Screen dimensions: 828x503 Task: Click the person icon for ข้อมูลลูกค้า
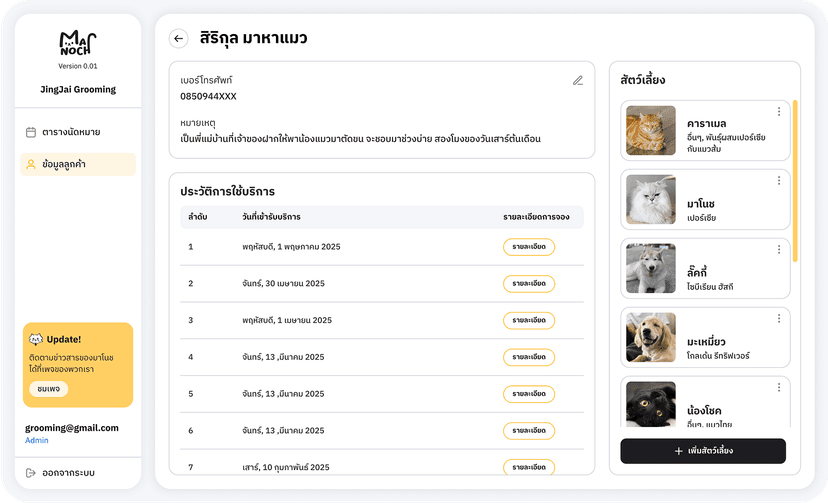(31, 164)
